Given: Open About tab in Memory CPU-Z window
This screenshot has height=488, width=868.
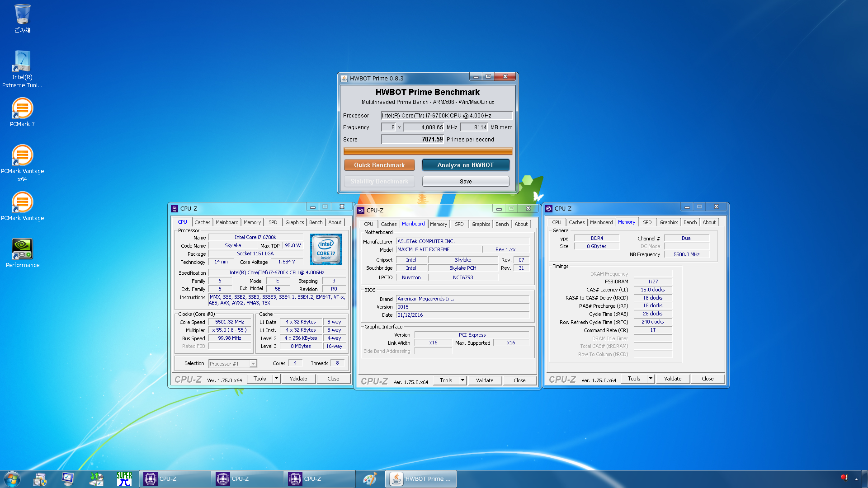Looking at the screenshot, I should pyautogui.click(x=709, y=222).
